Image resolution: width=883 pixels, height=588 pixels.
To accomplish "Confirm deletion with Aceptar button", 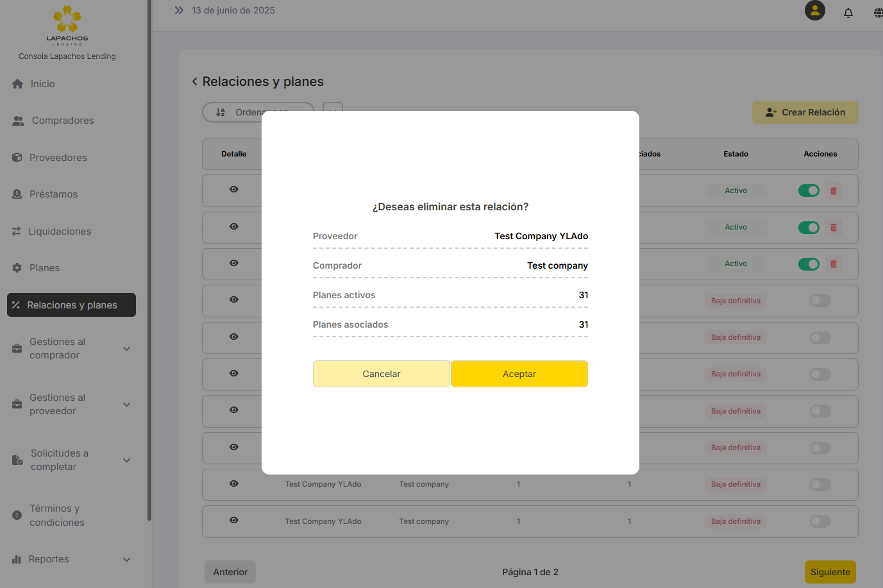I will [519, 374].
